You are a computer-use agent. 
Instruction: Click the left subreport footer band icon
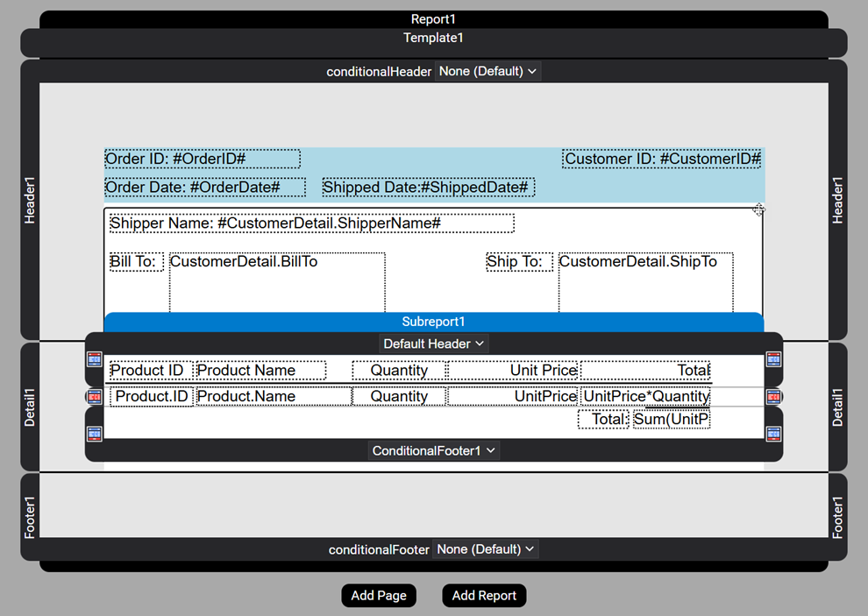pos(94,434)
